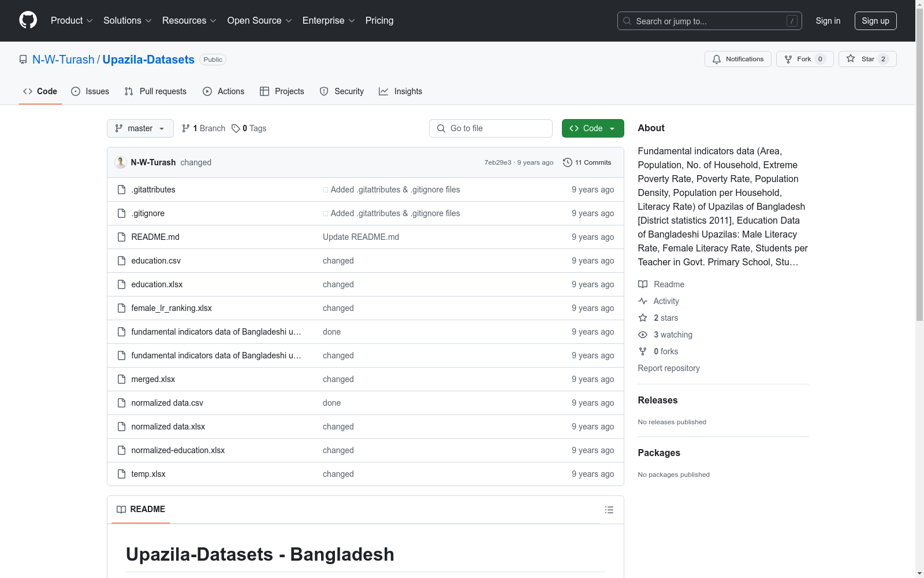Open the Report repository link
The image size is (924, 578).
click(x=669, y=368)
